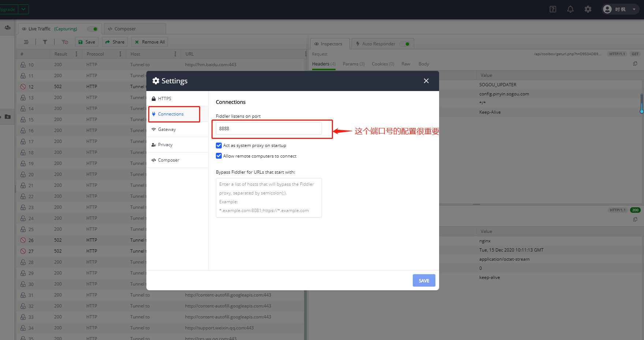Screen dimensions: 644x340
Task: Open the help icon in the top bar
Action: coord(553,9)
